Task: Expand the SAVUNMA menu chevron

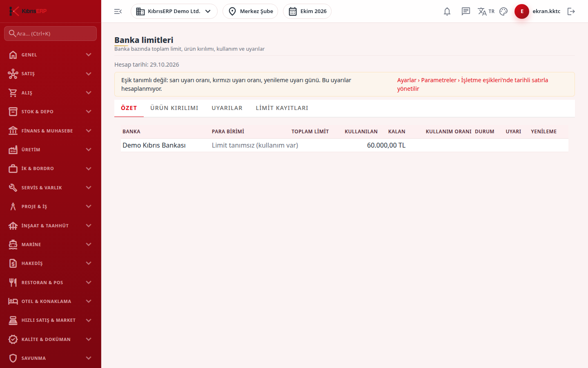Action: (89, 358)
